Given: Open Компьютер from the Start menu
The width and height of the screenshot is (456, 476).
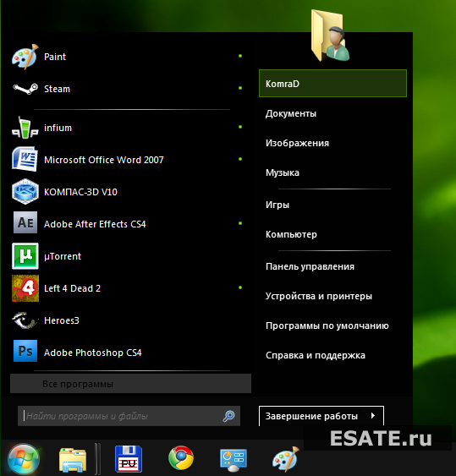Looking at the screenshot, I should pyautogui.click(x=291, y=234).
